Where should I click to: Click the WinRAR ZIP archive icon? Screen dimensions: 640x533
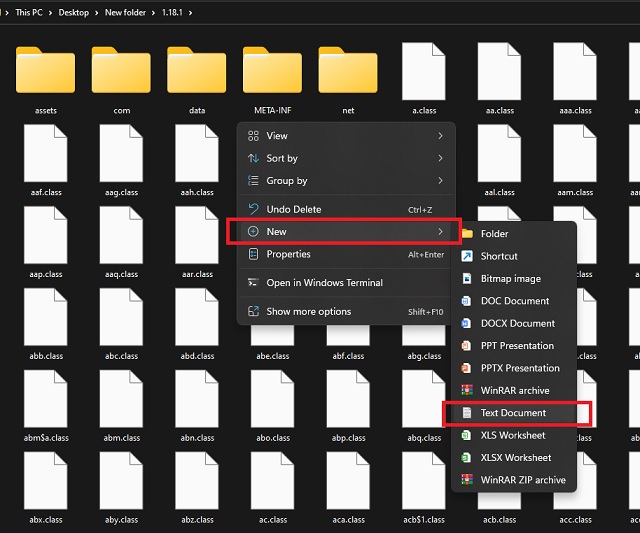tap(467, 480)
